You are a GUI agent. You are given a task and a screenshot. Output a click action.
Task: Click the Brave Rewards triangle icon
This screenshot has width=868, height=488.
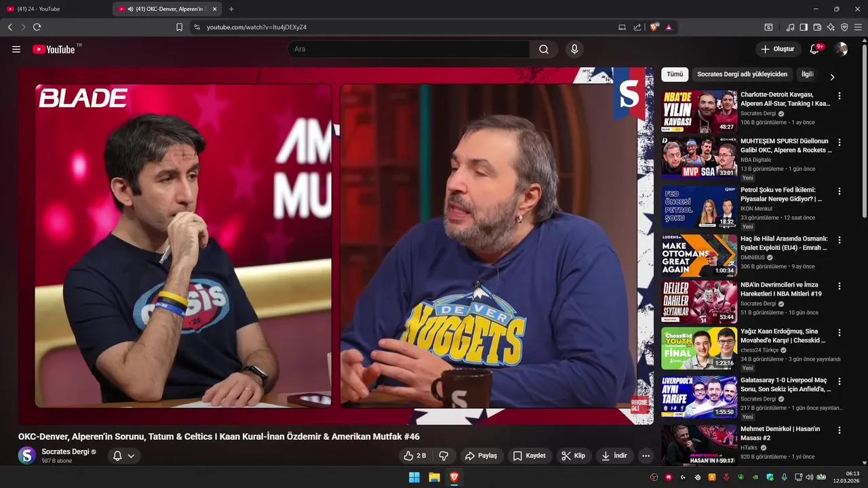tap(669, 27)
